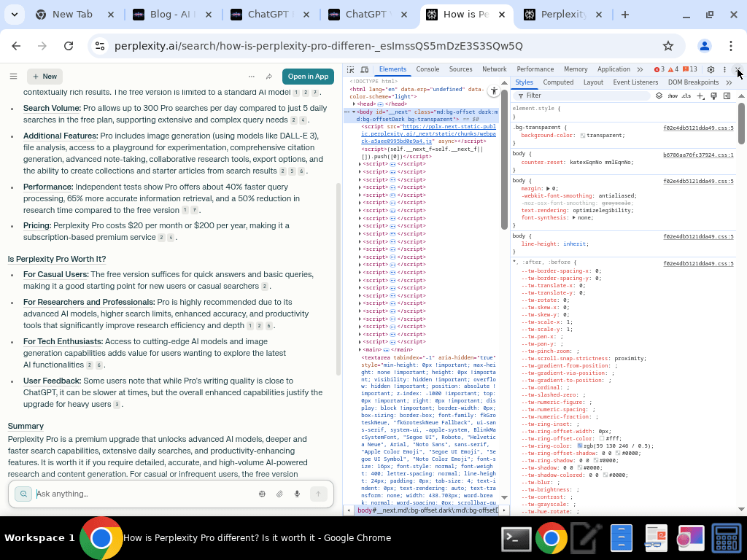The image size is (747, 560).
Task: Open b6786aa76fc37924.css:1 stylesheet link
Action: (x=698, y=155)
